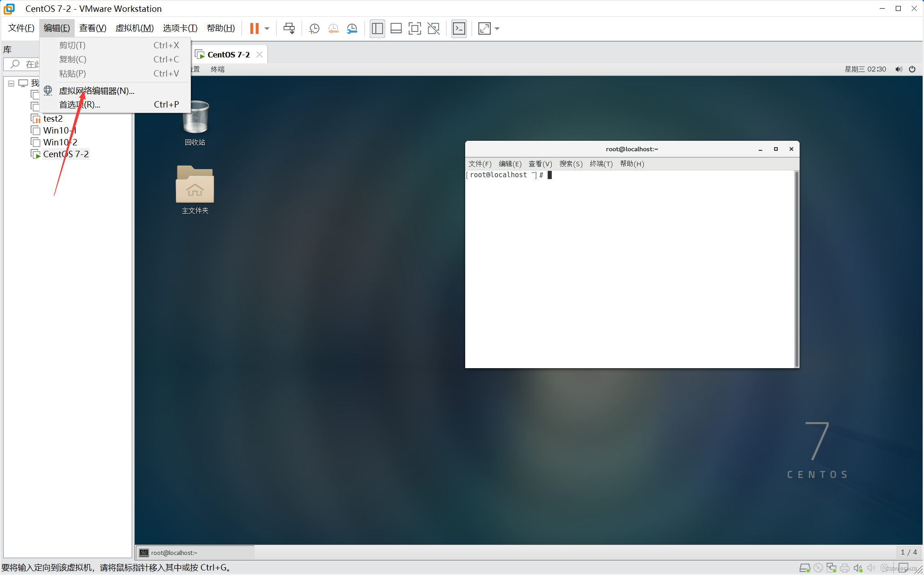The image size is (924, 575).
Task: Expand the stretch guest dropdown arrow
Action: [x=497, y=29]
